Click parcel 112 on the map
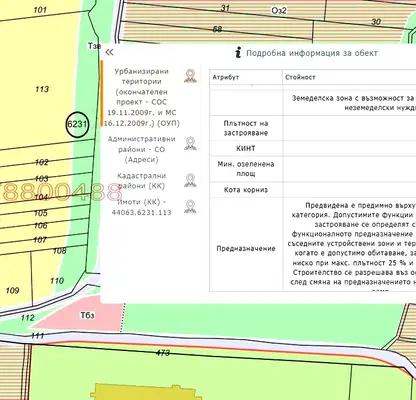Screen dimensions: 416x400 (27, 318)
